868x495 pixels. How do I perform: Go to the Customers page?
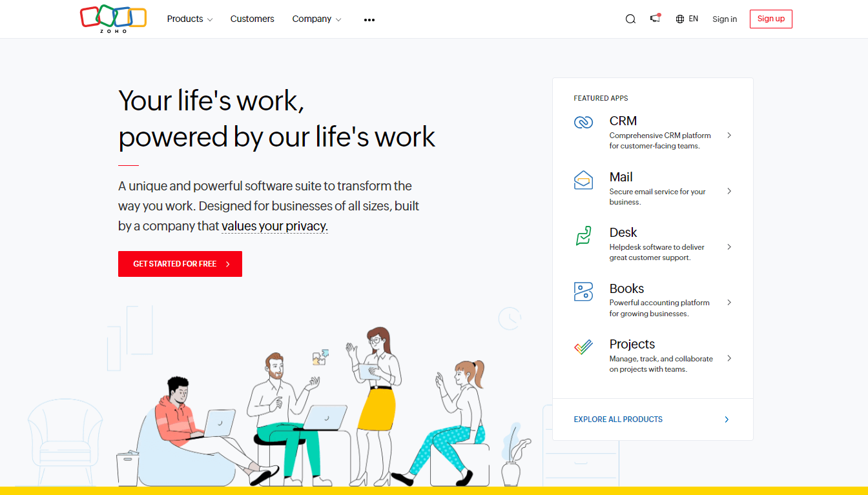[x=252, y=19]
